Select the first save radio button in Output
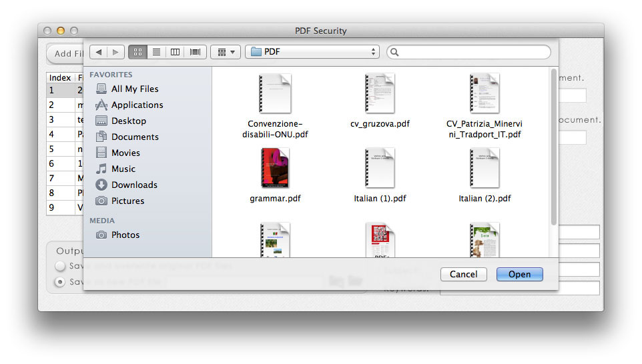This screenshot has height=364, width=642. pos(60,266)
